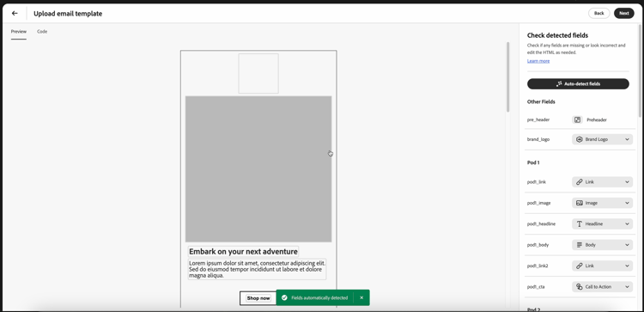Click the 'pod1_image' field label

point(538,203)
